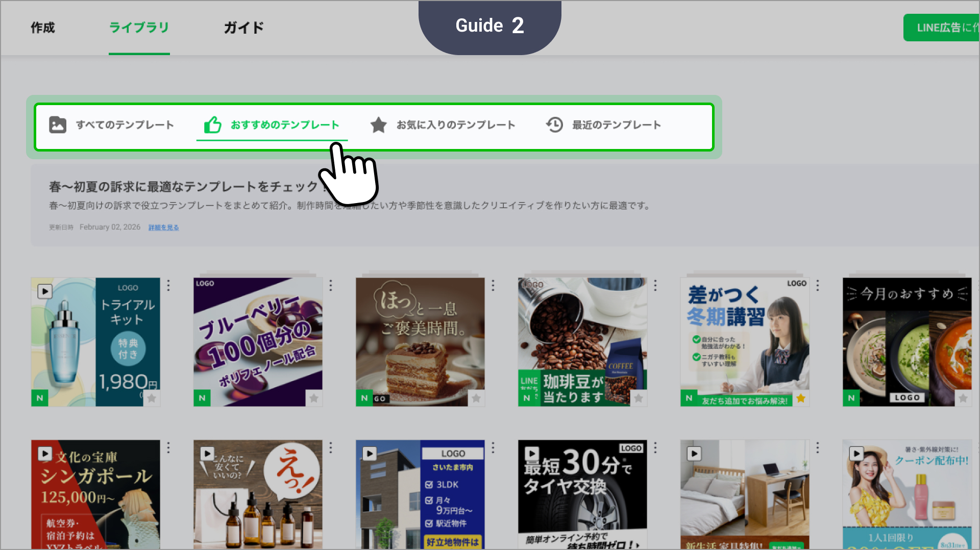This screenshot has height=550, width=980.
Task: Toggle the favorite star on the cake template
Action: [476, 398]
